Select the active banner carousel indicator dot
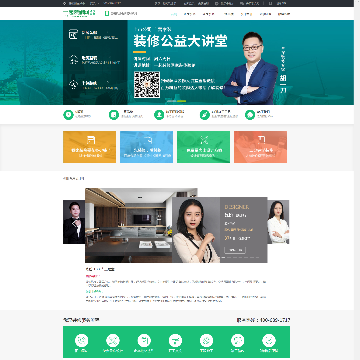This screenshot has width=360, height=360. pyautogui.click(x=182, y=101)
